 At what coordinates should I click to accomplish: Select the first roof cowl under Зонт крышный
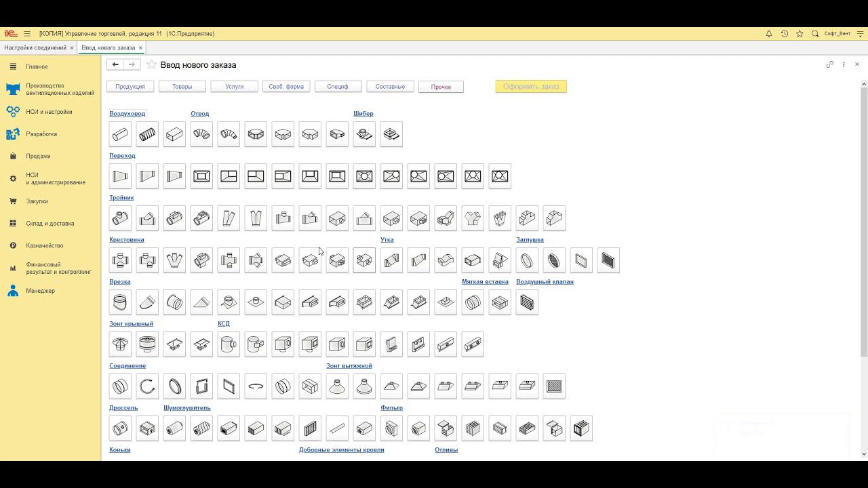[120, 344]
